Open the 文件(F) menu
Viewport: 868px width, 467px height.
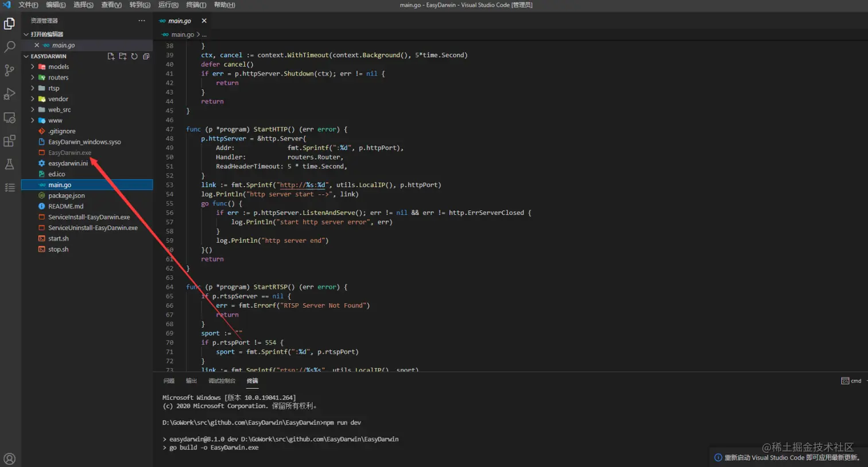click(28, 5)
